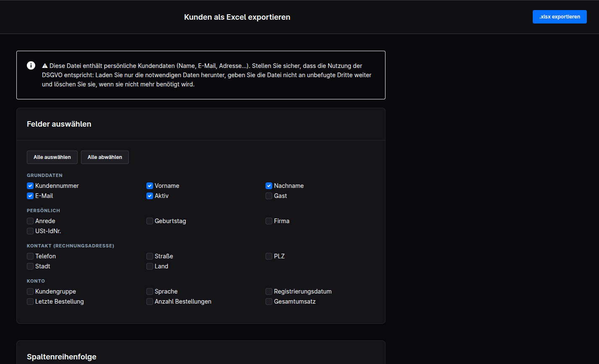Select the Straße checkbox

click(x=150, y=256)
